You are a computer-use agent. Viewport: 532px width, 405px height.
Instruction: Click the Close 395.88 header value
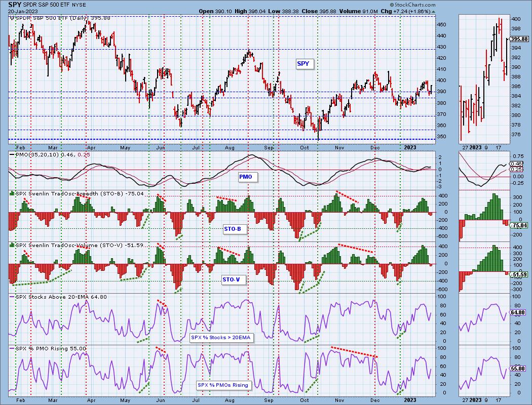click(319, 11)
